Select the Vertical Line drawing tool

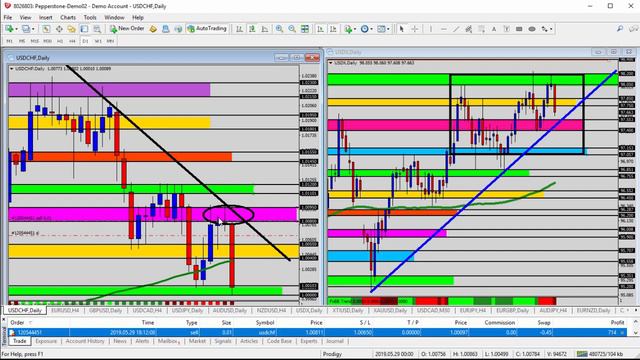pos(431,29)
